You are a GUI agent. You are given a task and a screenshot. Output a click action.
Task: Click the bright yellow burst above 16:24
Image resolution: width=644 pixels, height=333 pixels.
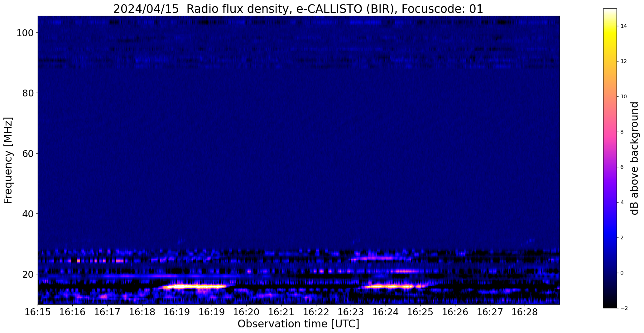pos(393,286)
